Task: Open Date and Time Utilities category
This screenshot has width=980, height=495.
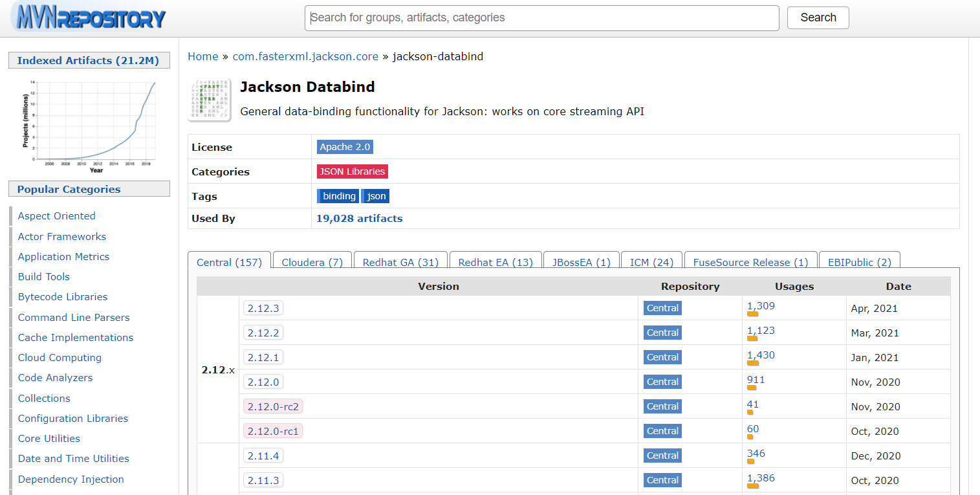Action: point(74,459)
